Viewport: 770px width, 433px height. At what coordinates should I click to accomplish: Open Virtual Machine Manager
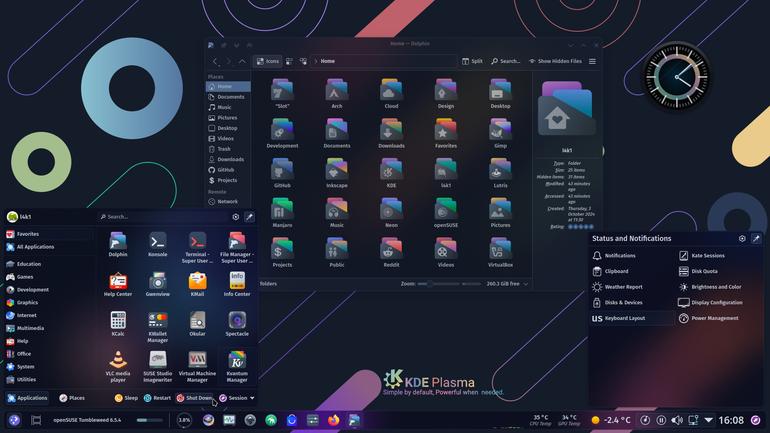(x=197, y=366)
